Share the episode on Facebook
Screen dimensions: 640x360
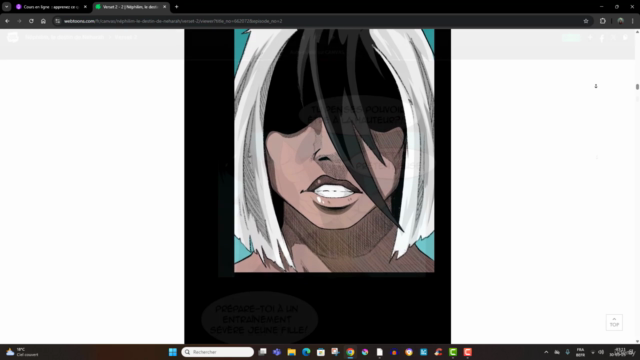pos(602,38)
